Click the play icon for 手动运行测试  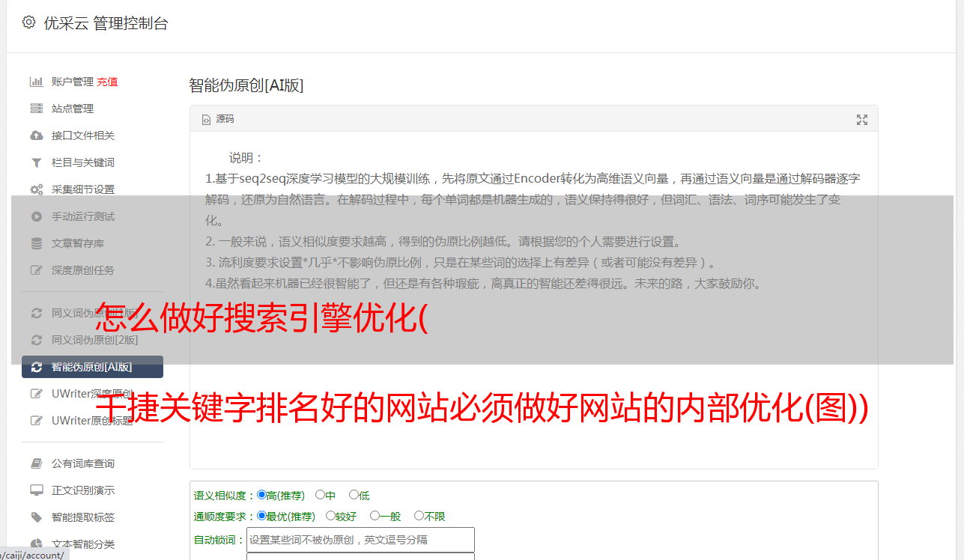[36, 216]
